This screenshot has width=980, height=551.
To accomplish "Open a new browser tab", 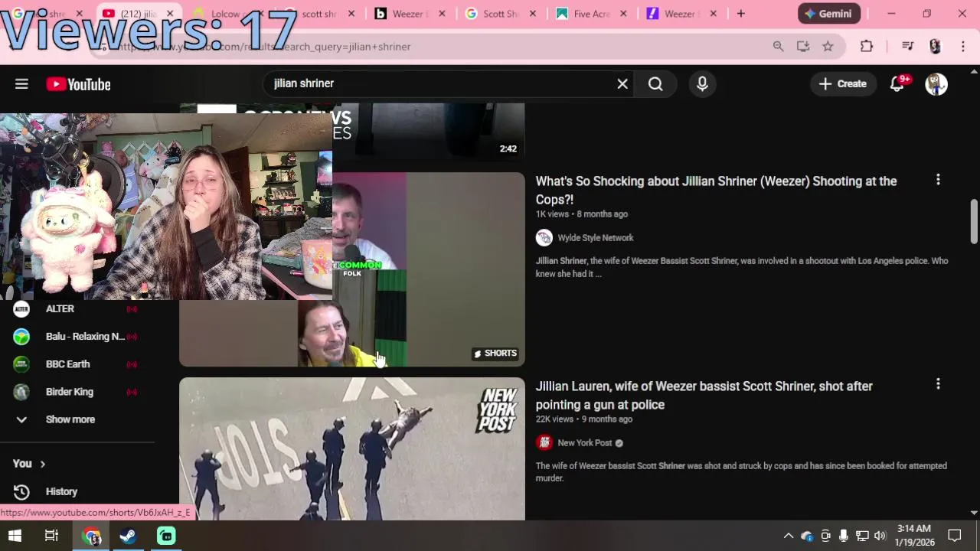I will point(740,14).
